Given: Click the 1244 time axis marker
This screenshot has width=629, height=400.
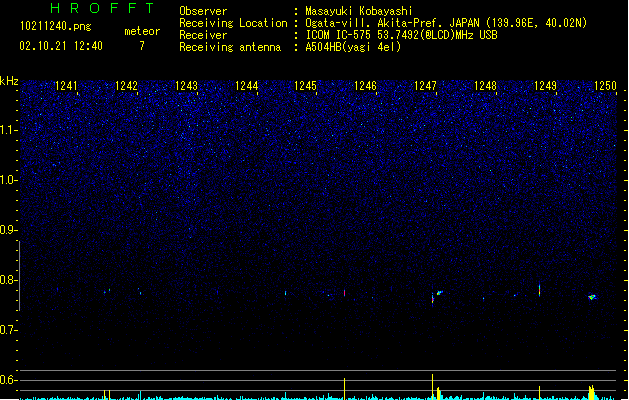Looking at the screenshot, I should pos(246,86).
